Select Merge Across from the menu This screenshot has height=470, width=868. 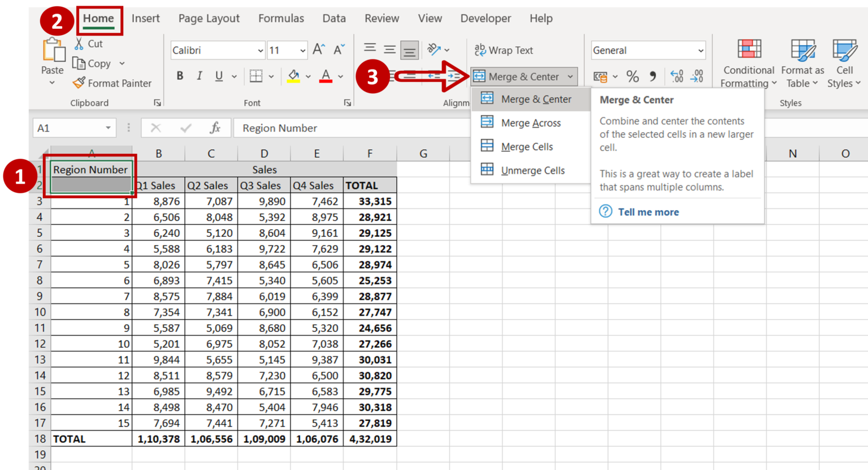point(530,123)
